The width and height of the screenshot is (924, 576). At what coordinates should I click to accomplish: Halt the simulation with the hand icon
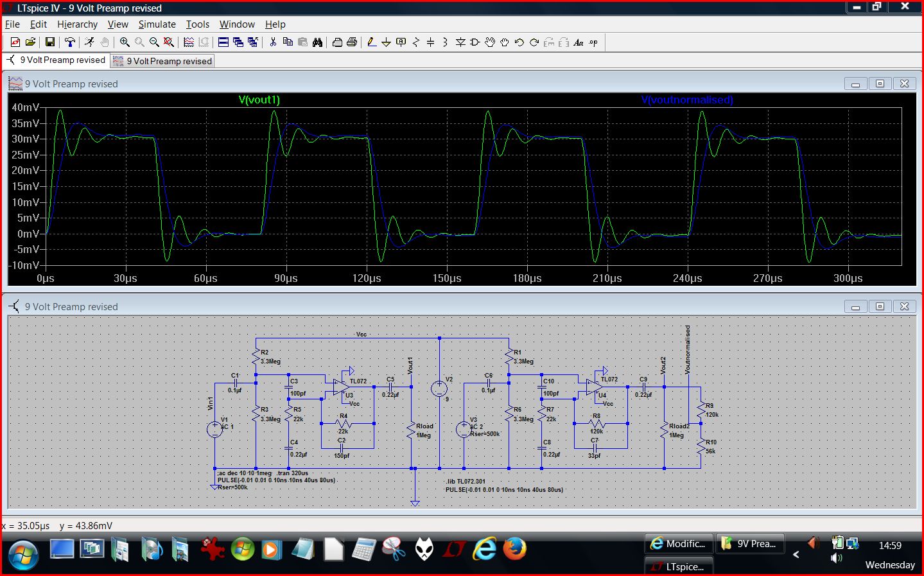[x=104, y=42]
